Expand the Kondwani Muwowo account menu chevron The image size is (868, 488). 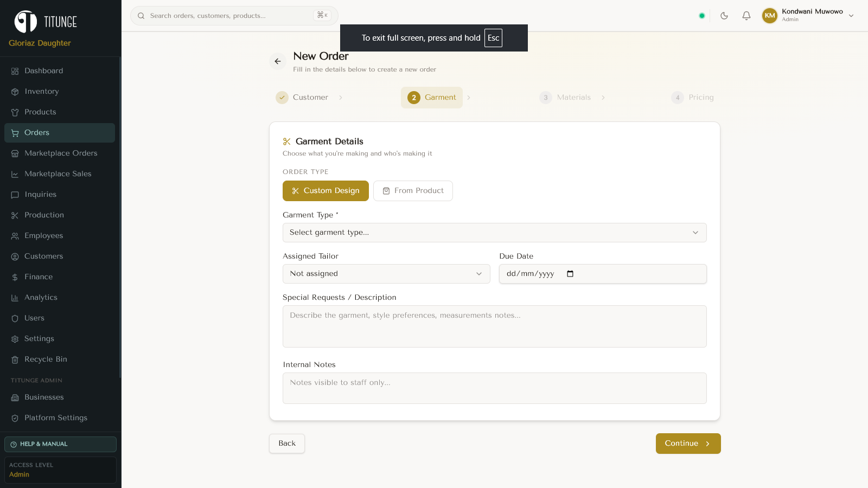coord(851,16)
